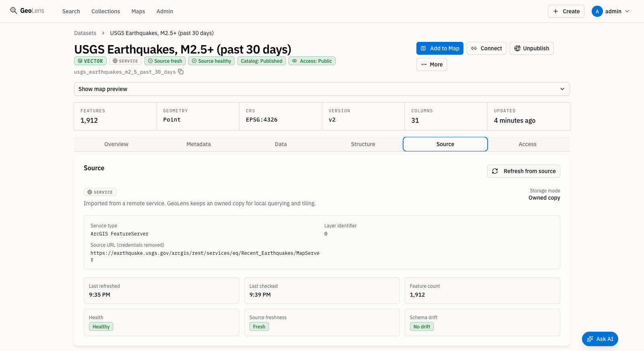Viewport: 644px width, 351px height.
Task: Switch to the Overview tab
Action: pos(116,144)
